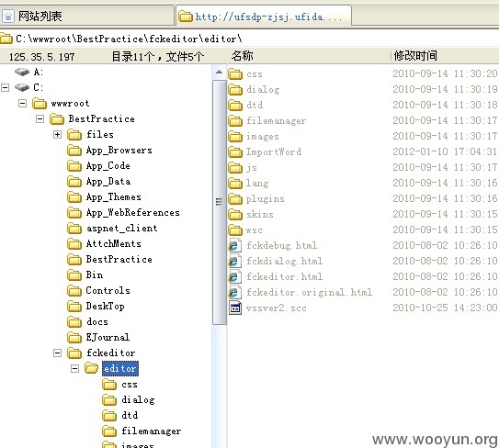Select the dtd folder name in file list
The width and height of the screenshot is (499, 448).
[x=255, y=105]
